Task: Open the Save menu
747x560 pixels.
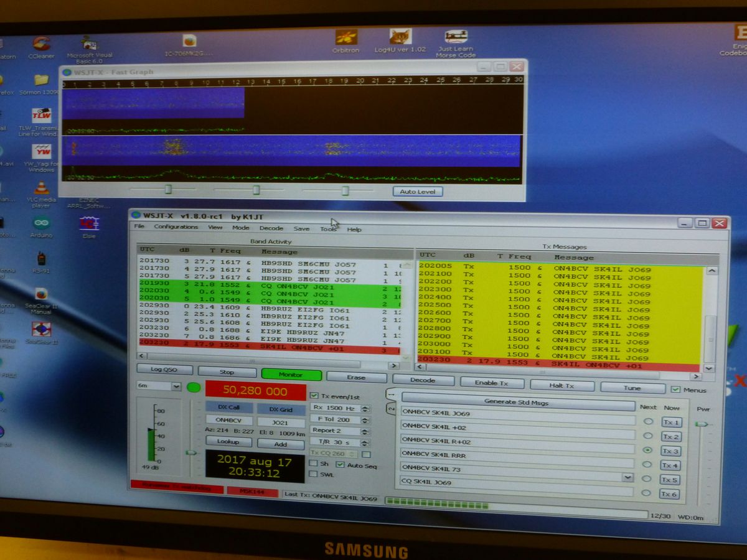Action: click(x=301, y=229)
